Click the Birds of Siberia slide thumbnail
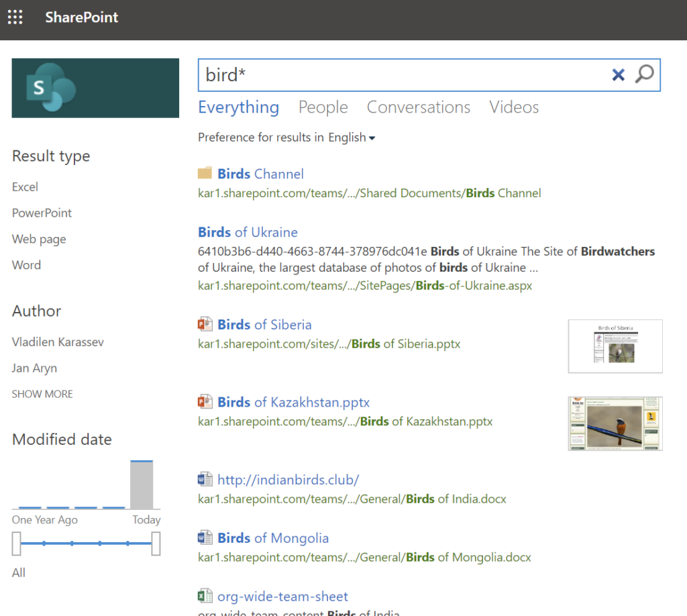Image resolution: width=687 pixels, height=616 pixels. [615, 346]
